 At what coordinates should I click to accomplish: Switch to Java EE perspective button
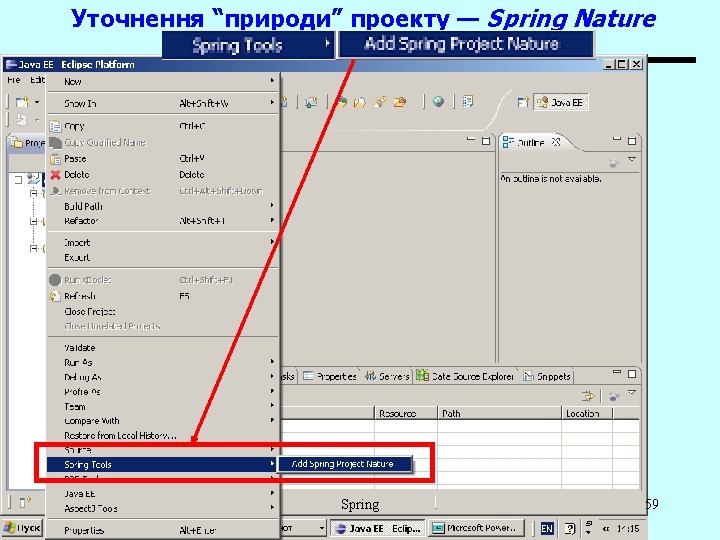tap(561, 102)
